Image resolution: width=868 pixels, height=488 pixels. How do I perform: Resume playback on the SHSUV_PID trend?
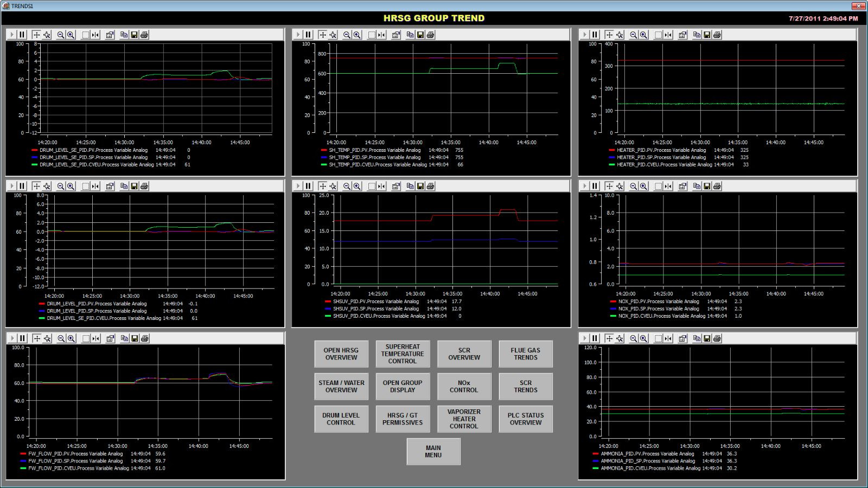click(298, 186)
